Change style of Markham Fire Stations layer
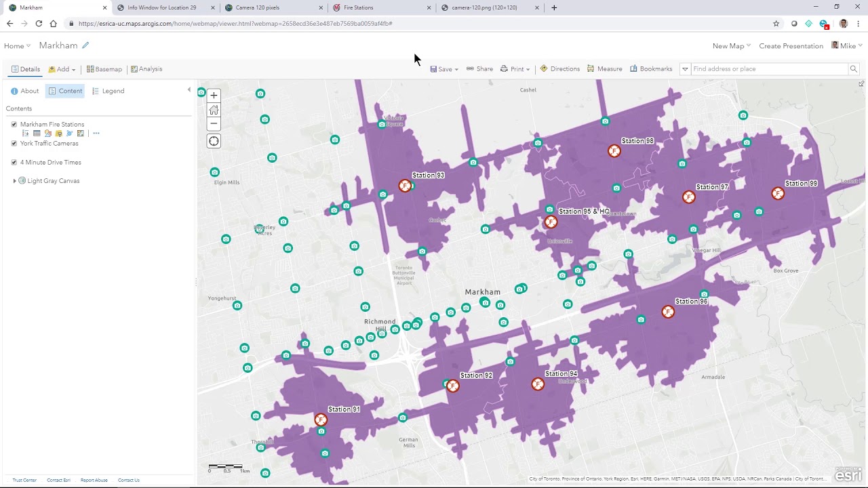 click(47, 134)
